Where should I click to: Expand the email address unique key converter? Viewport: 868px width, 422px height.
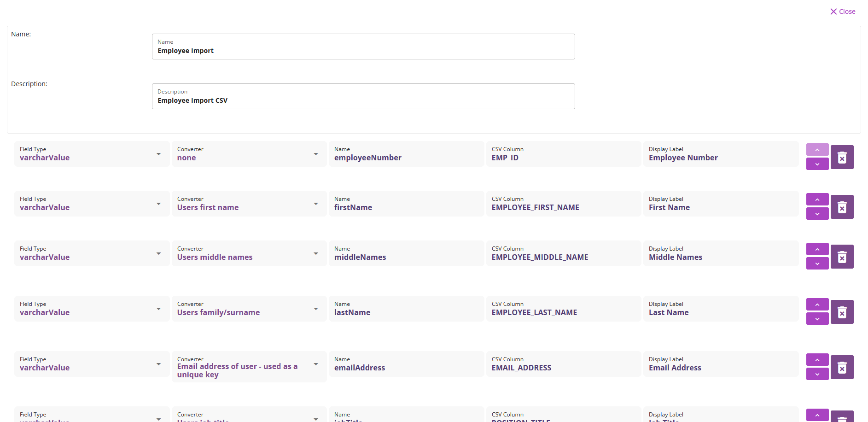click(249, 367)
